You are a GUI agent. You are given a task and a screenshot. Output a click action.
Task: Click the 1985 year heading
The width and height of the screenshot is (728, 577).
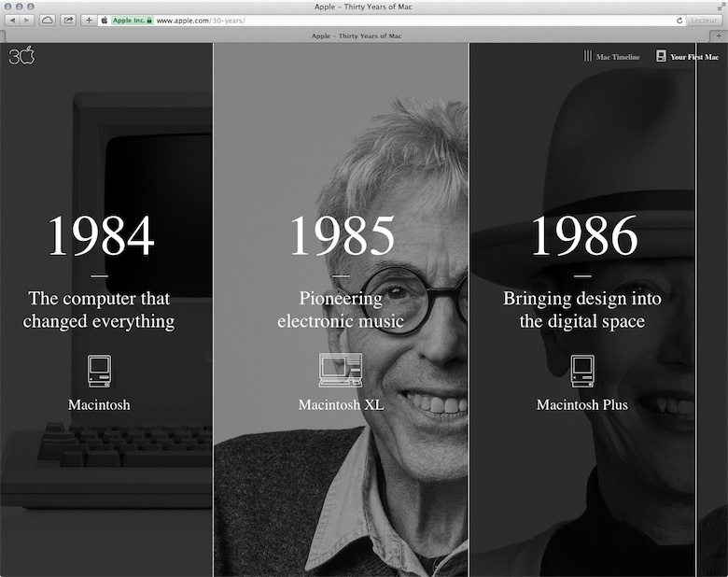342,235
